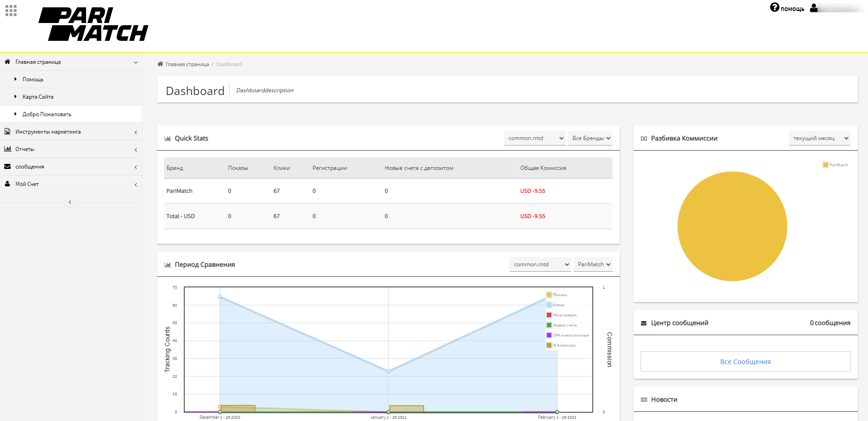Click the помощь link in the header
The image size is (868, 421).
click(x=792, y=9)
